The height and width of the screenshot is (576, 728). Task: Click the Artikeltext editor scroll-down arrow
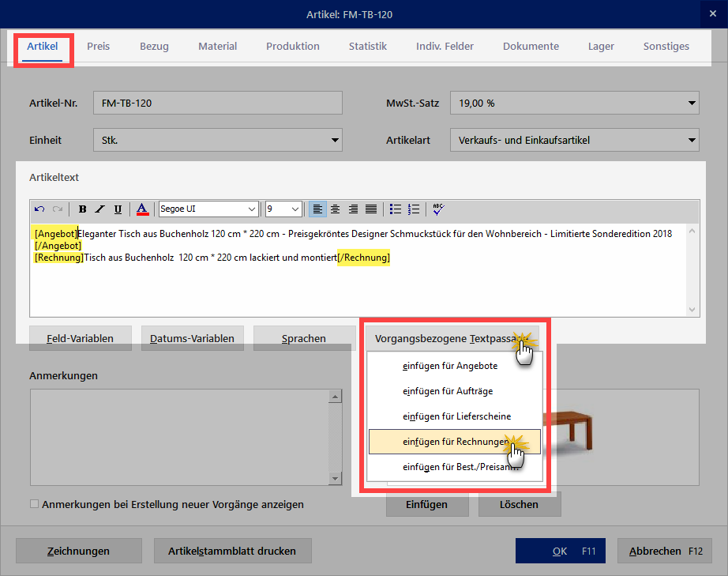(692, 310)
